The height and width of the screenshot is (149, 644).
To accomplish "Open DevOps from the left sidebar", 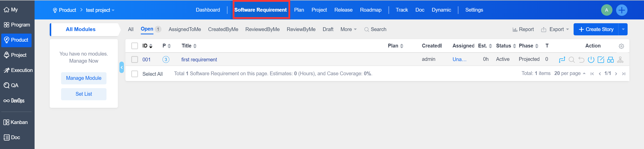I will [x=14, y=101].
